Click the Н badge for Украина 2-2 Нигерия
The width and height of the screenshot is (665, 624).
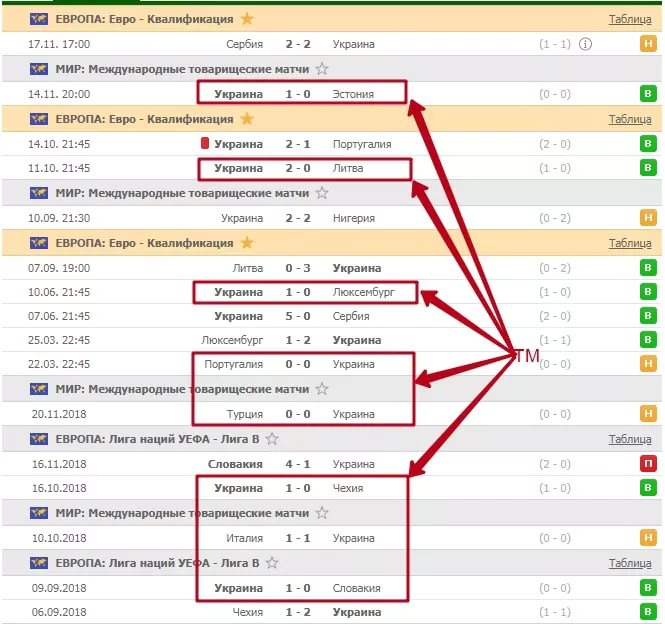pyautogui.click(x=648, y=218)
